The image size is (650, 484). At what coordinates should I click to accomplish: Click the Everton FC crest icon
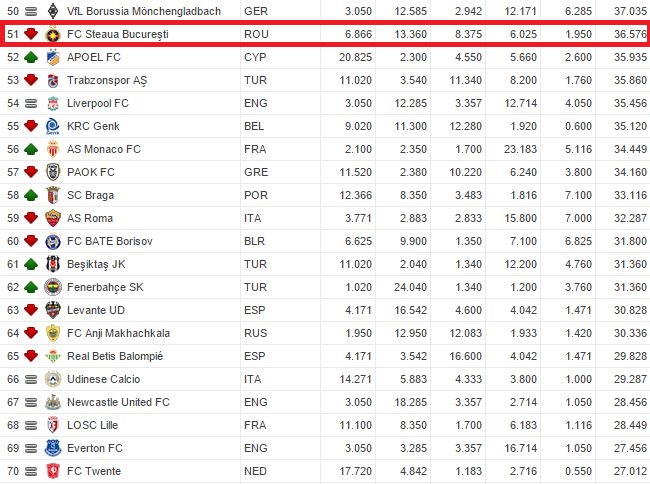coord(53,448)
